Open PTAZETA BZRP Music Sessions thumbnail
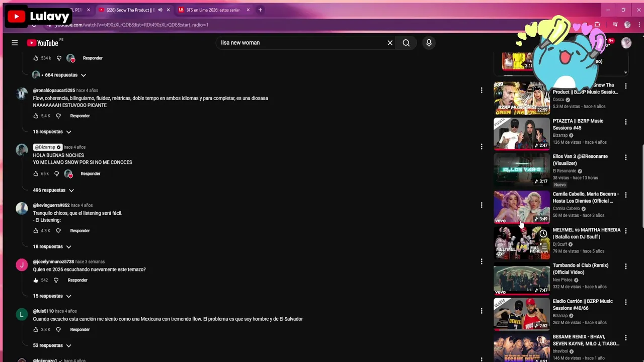This screenshot has height=362, width=644. tap(522, 133)
